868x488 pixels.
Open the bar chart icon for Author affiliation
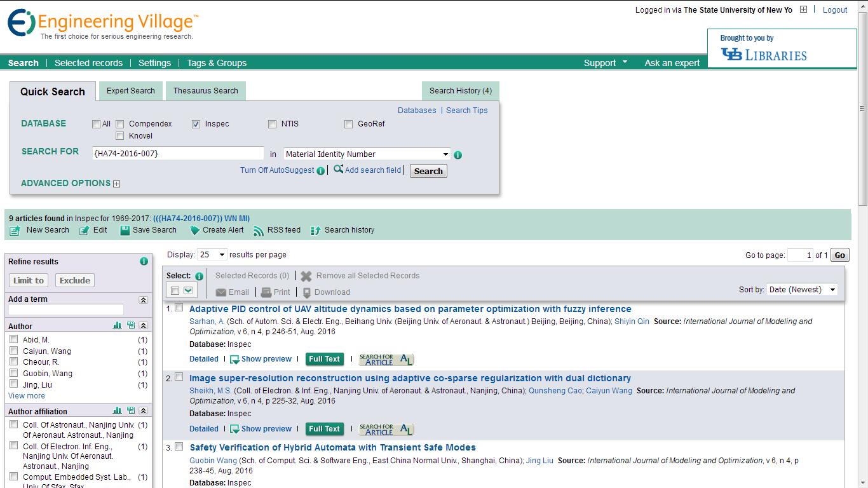(117, 411)
